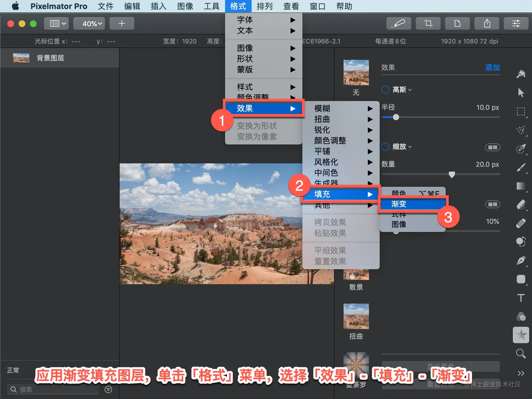This screenshot has height=399, width=532.
Task: Click the add plus toolbar button
Action: (122, 24)
